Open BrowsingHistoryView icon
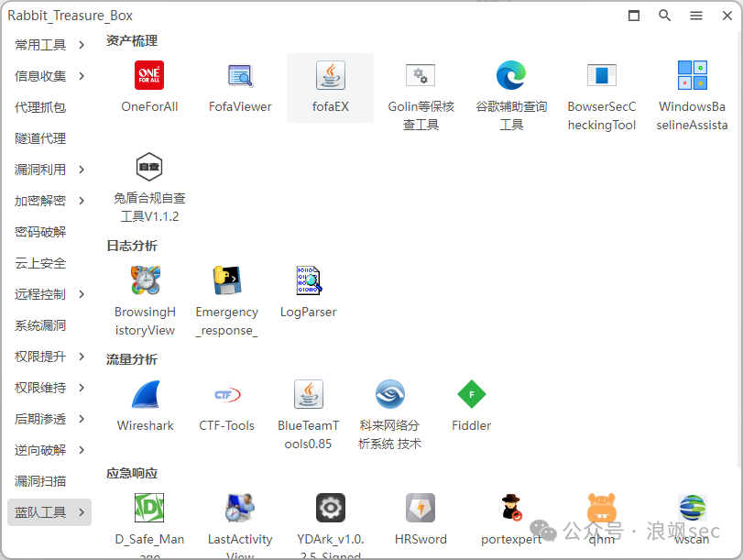 [145, 280]
